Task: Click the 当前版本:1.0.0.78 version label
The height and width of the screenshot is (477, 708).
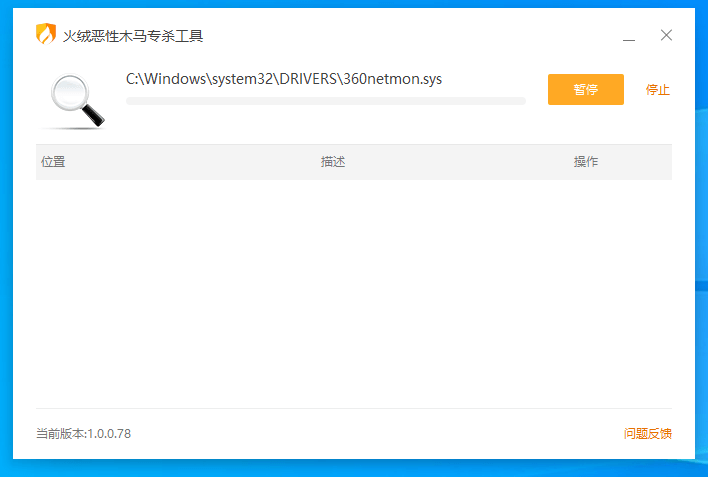Action: (84, 433)
